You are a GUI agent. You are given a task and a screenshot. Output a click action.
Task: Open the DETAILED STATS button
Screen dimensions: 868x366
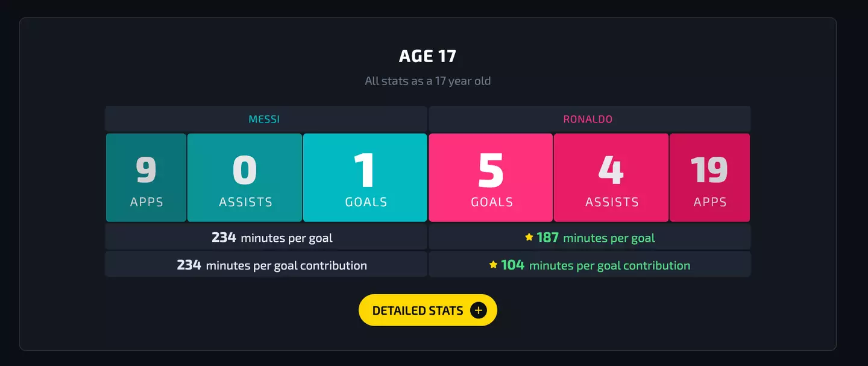(x=427, y=311)
